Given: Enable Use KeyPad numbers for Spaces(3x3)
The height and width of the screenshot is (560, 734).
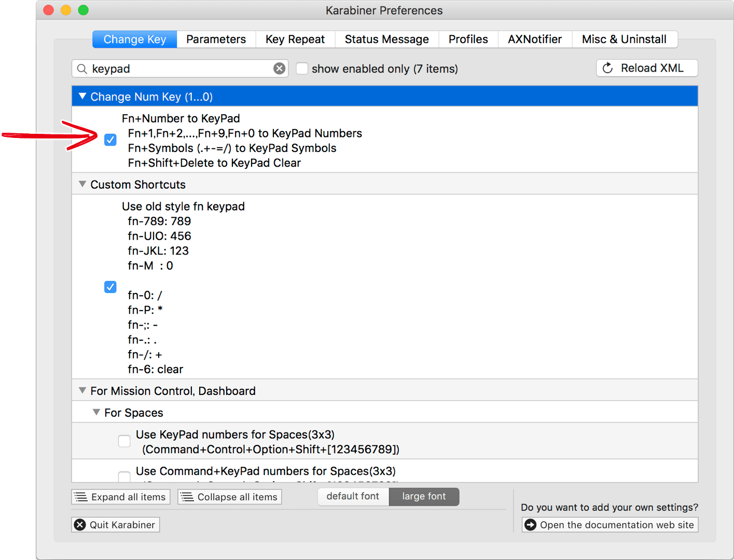Looking at the screenshot, I should point(124,441).
